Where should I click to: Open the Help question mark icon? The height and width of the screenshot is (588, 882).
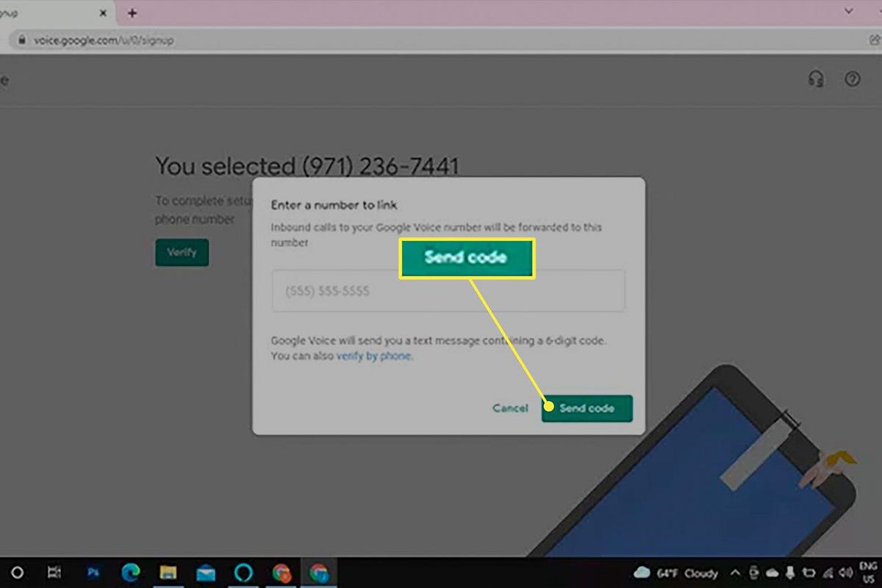(853, 79)
